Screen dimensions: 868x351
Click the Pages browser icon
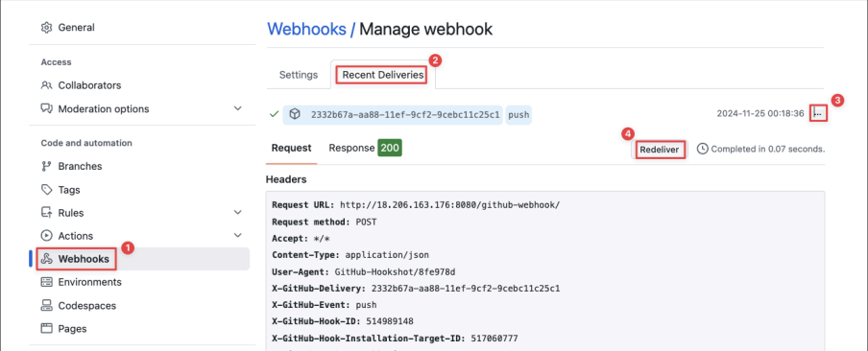click(47, 328)
